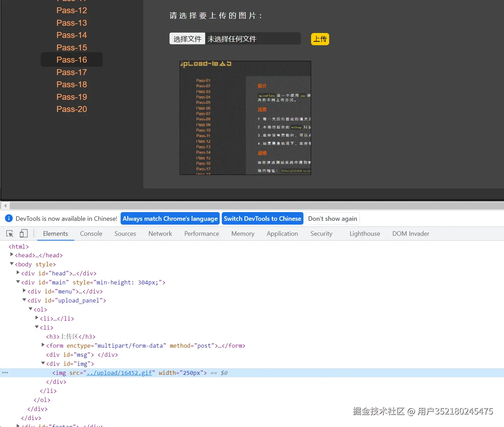This screenshot has width=504, height=427.
Task: Collapse the body style node
Action: click(x=12, y=264)
